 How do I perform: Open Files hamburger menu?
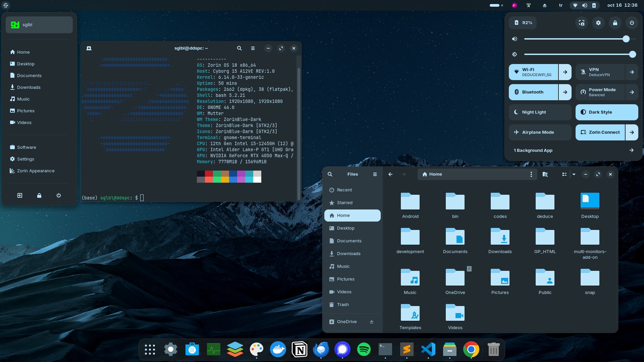[x=375, y=174]
